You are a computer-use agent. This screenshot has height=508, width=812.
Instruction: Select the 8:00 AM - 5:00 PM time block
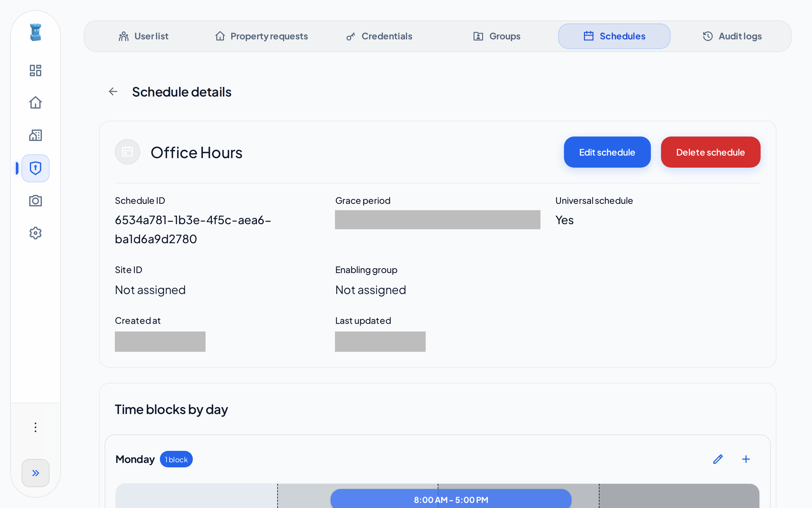[451, 499]
